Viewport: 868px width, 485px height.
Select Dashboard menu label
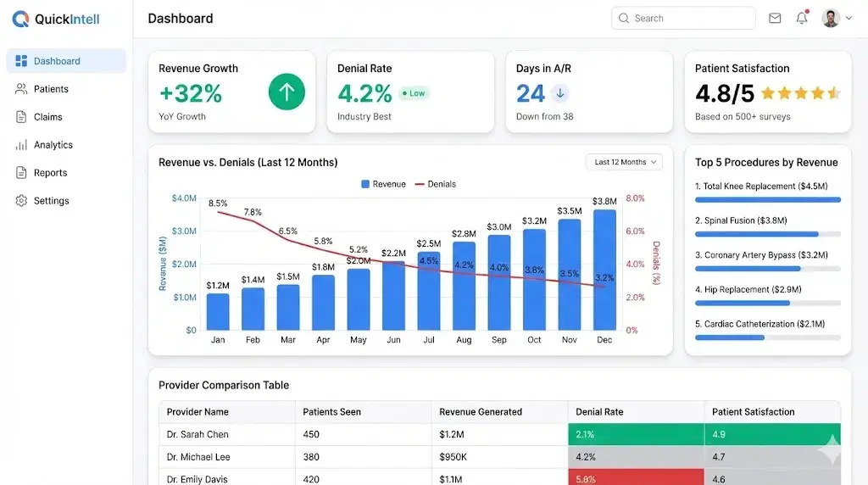[x=57, y=61]
